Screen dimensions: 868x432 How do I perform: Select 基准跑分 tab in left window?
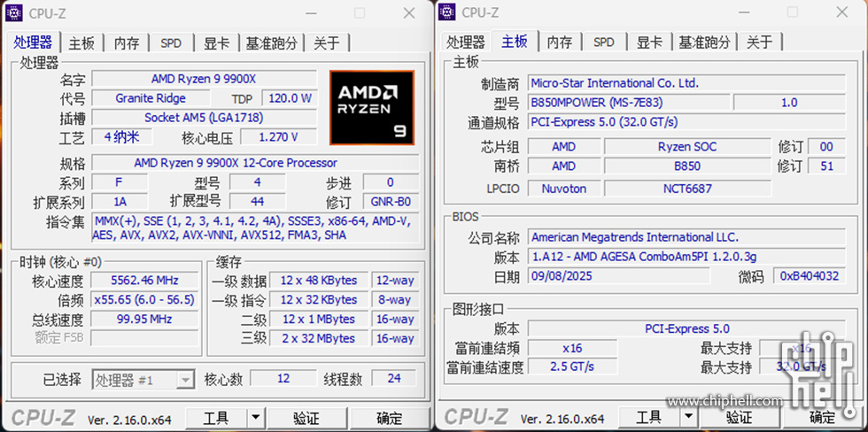coord(272,42)
